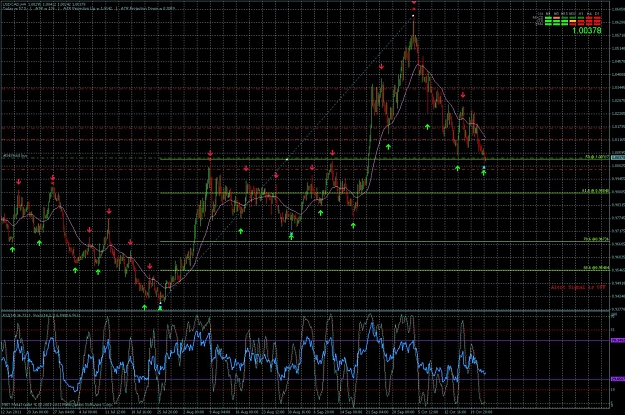625x415 pixels.
Task: Click the green buy arrow under the latest candle
Action: tap(483, 173)
